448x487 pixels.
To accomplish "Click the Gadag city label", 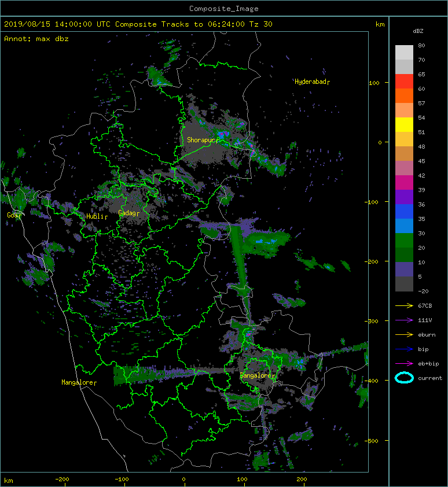I will pyautogui.click(x=128, y=213).
